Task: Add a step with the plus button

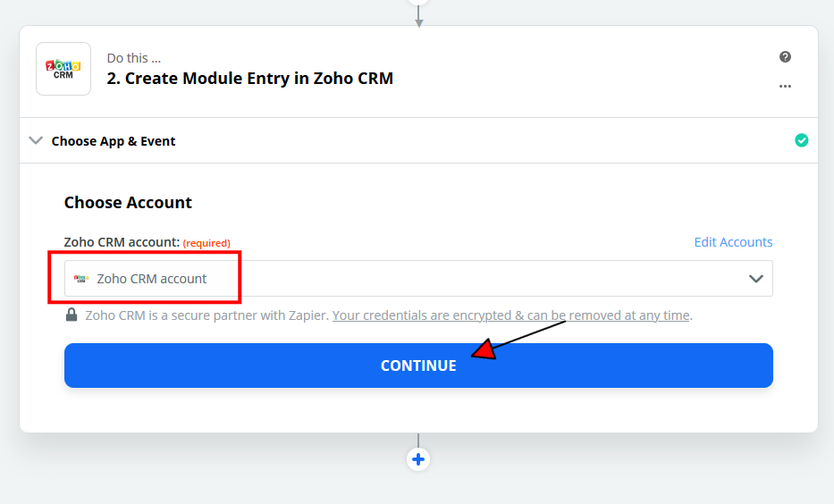Action: pyautogui.click(x=418, y=459)
